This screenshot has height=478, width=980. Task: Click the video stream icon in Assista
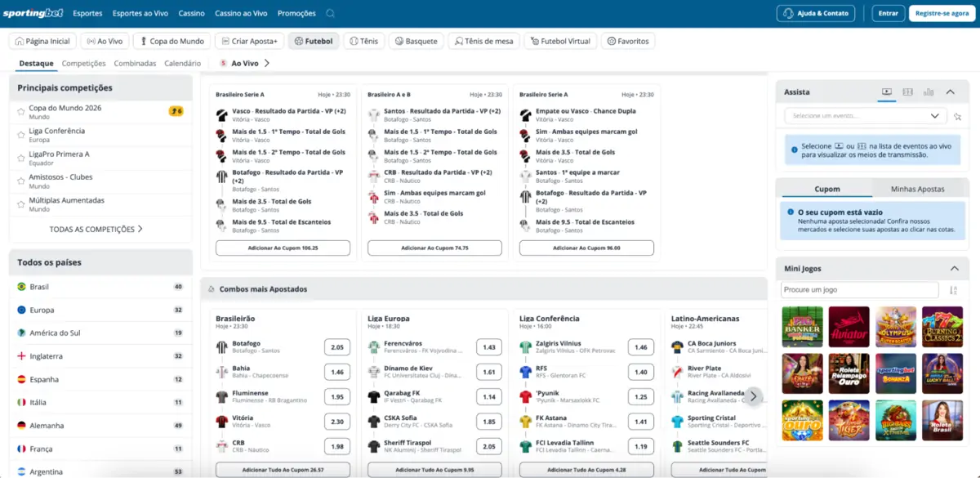(887, 92)
